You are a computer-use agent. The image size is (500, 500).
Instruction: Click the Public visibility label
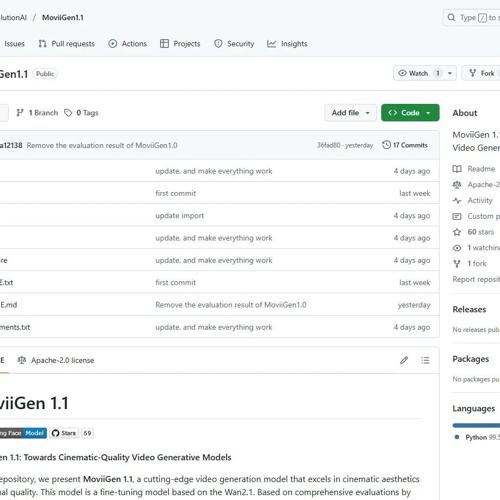(45, 74)
